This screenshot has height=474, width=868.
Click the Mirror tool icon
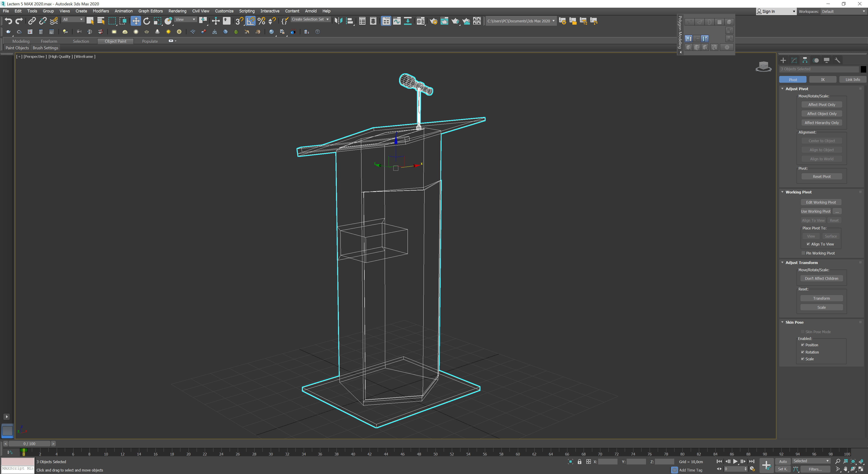(338, 21)
